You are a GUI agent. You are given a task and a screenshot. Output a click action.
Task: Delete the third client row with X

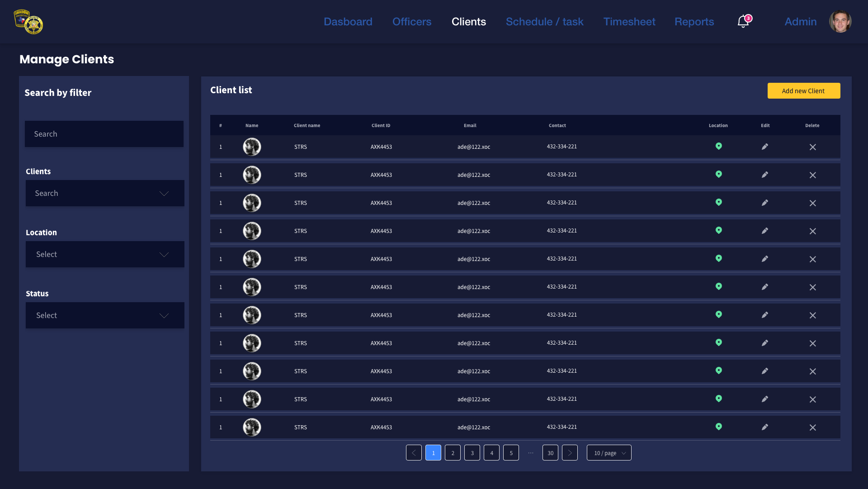click(x=812, y=203)
